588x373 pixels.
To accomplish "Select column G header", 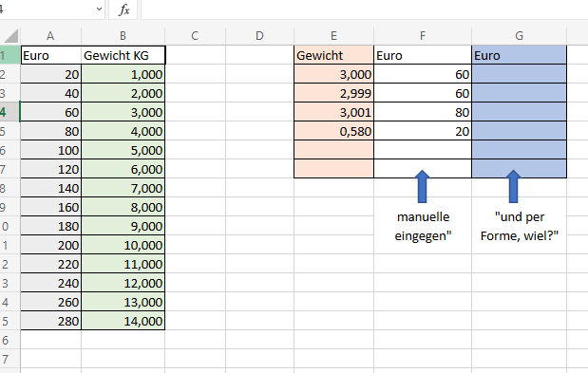I will point(519,36).
